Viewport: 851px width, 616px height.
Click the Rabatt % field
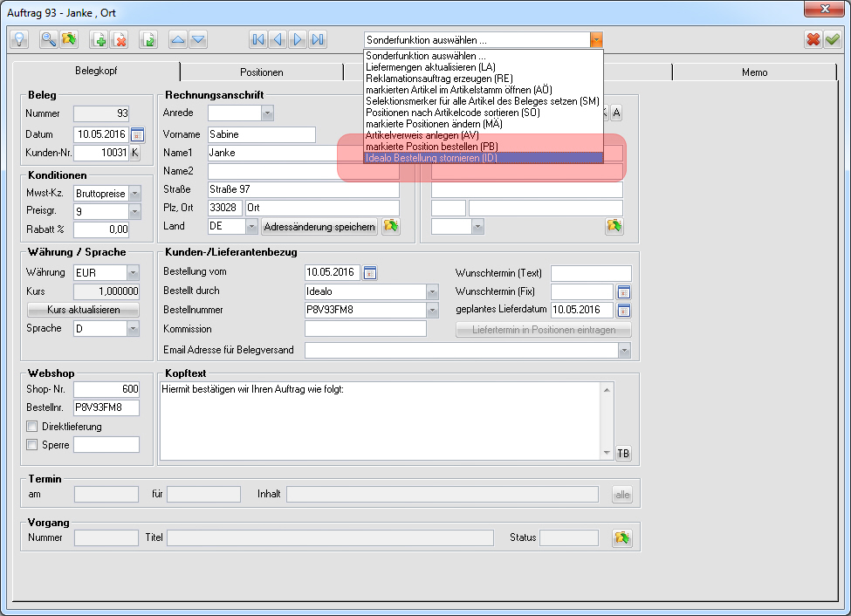click(101, 229)
